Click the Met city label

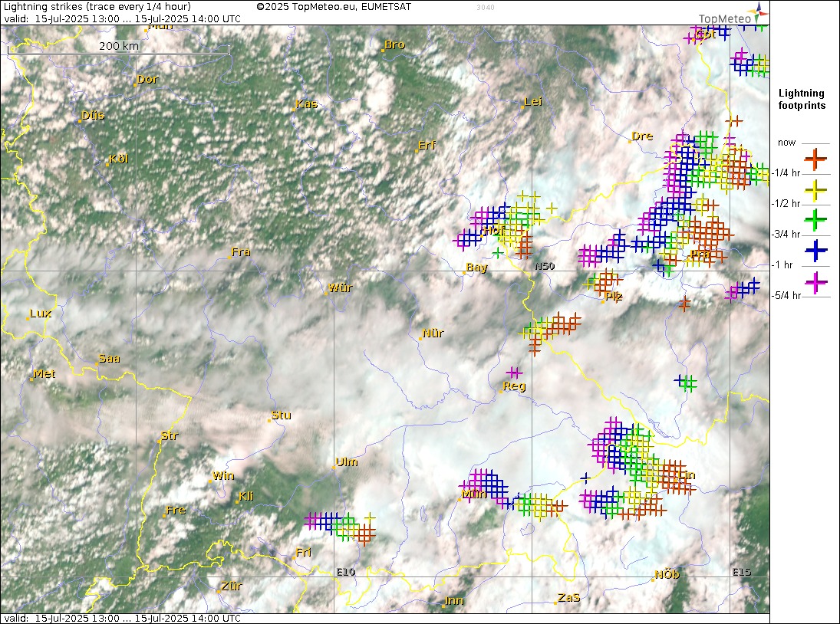[44, 374]
